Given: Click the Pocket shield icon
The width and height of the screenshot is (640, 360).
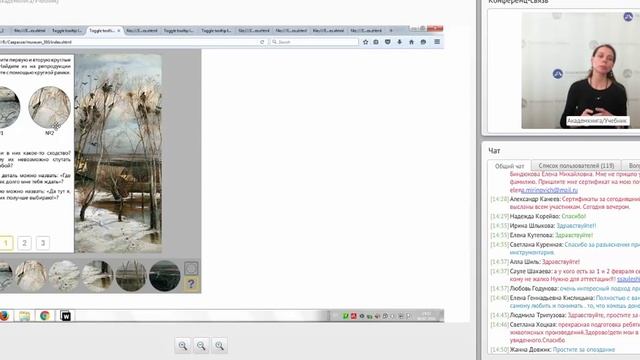Looking at the screenshot, I should point(388,42).
